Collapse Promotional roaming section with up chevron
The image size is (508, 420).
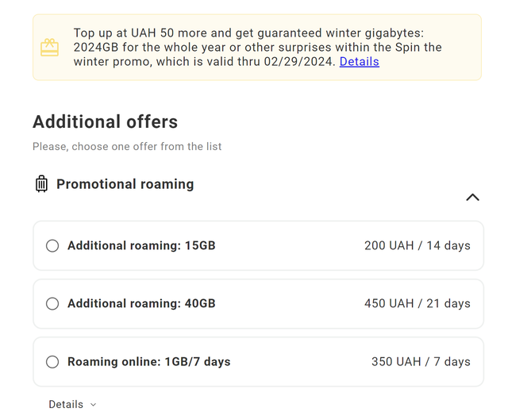coord(473,197)
